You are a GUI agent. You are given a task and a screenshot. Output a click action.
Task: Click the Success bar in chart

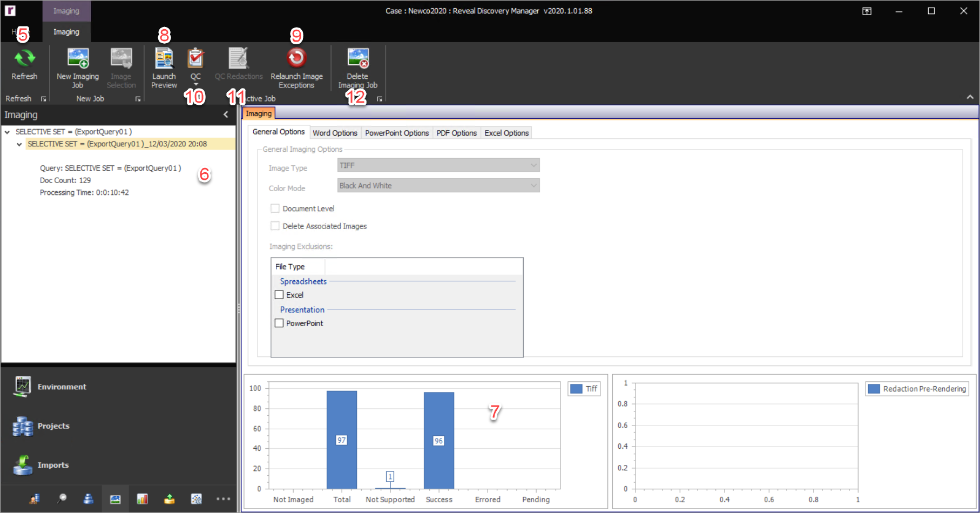(439, 440)
